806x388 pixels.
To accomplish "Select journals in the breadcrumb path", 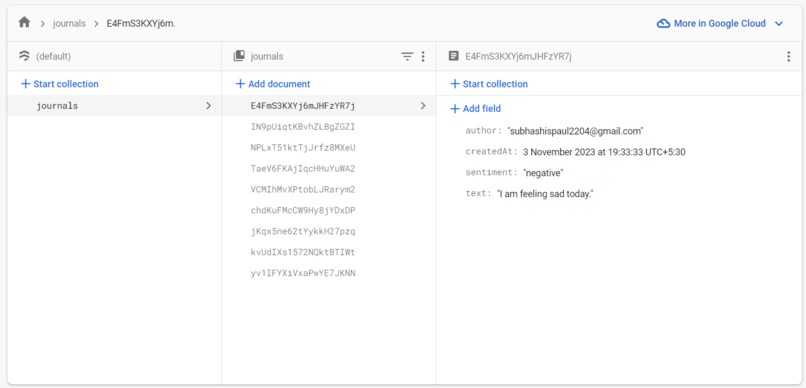I will (69, 24).
